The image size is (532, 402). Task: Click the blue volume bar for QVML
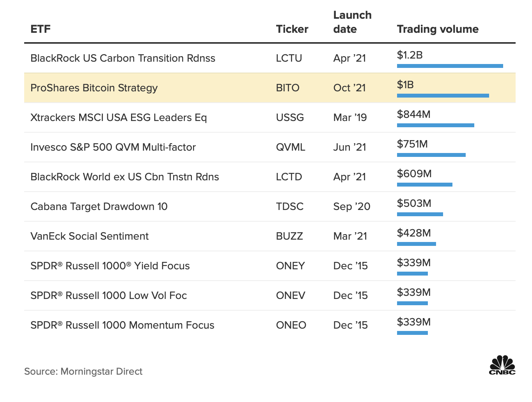click(x=431, y=155)
